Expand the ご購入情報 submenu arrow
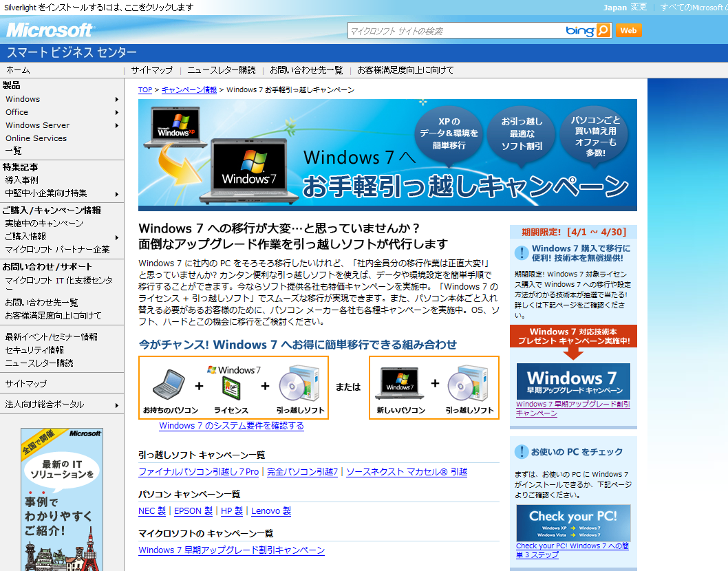 (116, 237)
